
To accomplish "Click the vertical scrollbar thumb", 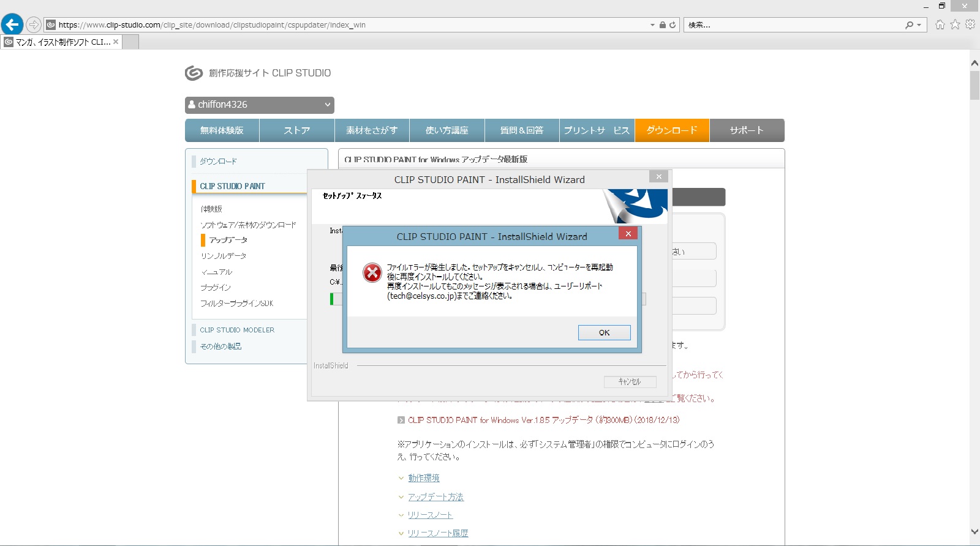I will click(974, 85).
